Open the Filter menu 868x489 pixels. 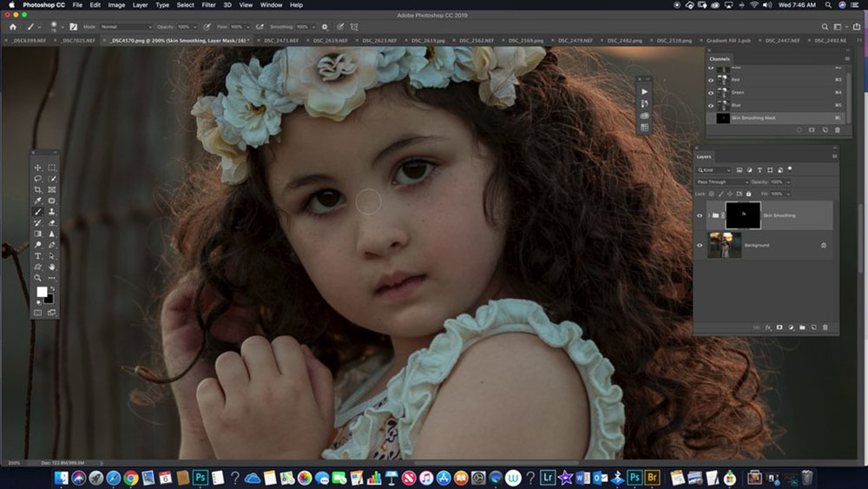[x=208, y=5]
